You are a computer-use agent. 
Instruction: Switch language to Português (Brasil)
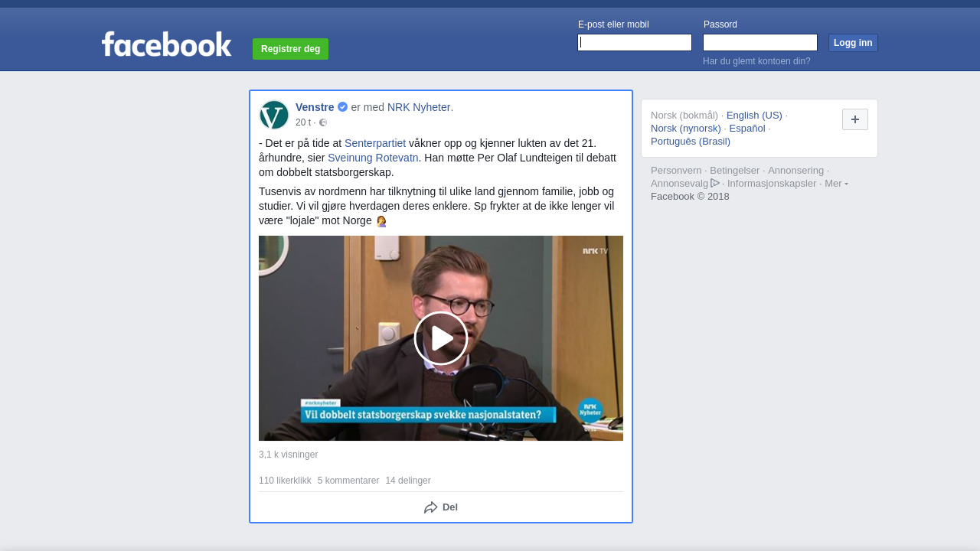tap(691, 142)
